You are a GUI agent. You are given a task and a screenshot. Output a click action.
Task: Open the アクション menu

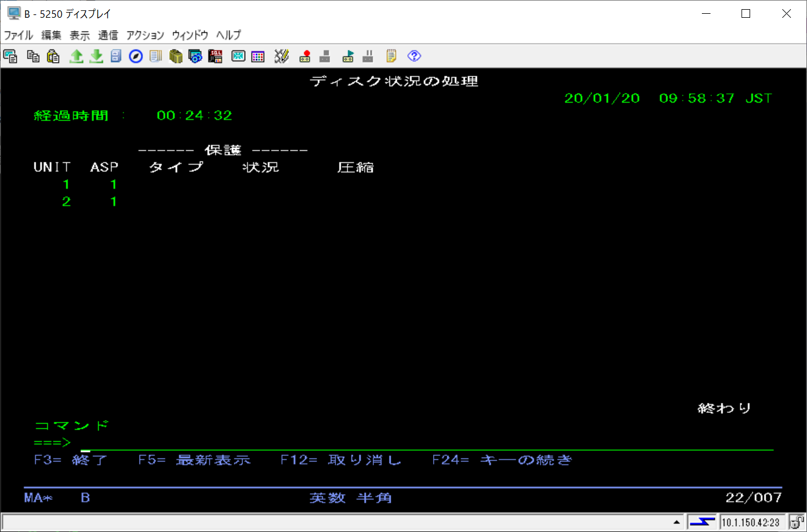pos(145,35)
